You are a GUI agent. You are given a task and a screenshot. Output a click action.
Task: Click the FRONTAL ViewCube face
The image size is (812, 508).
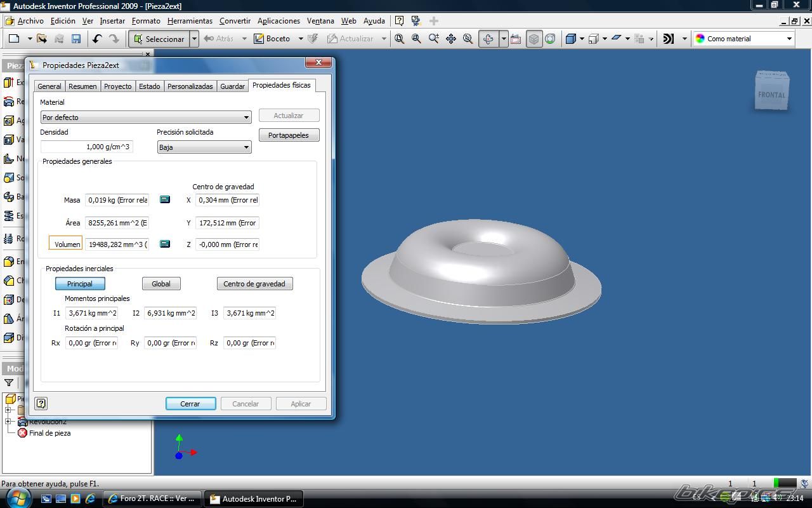771,95
